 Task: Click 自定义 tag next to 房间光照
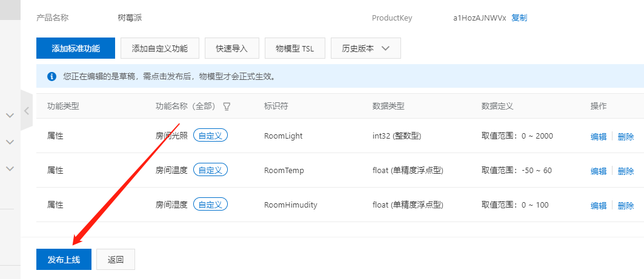pyautogui.click(x=210, y=136)
